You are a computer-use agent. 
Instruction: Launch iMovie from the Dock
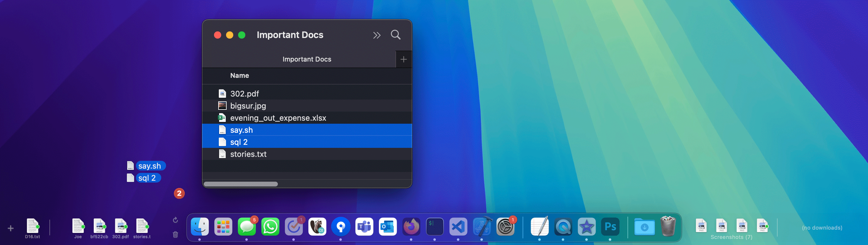pos(587,226)
